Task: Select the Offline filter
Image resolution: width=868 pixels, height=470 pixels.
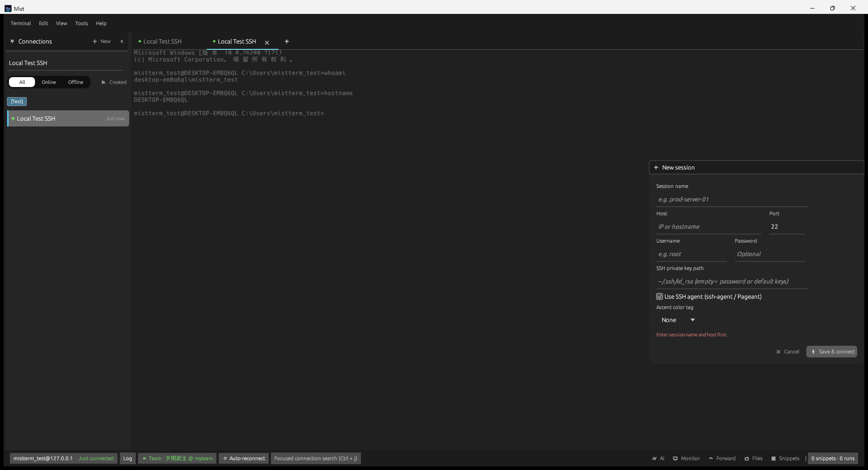Action: click(x=76, y=82)
